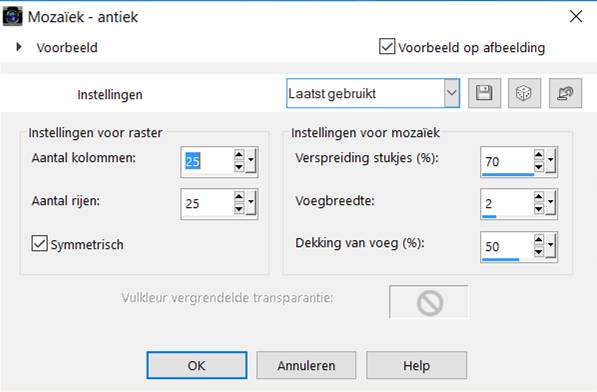Close the Mozaïek - antiek dialog
The width and height of the screenshot is (597, 392).
(x=576, y=16)
